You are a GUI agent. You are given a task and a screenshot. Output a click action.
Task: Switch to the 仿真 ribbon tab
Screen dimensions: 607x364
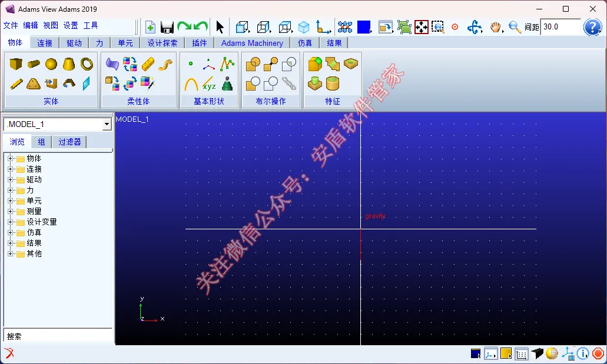pos(305,43)
